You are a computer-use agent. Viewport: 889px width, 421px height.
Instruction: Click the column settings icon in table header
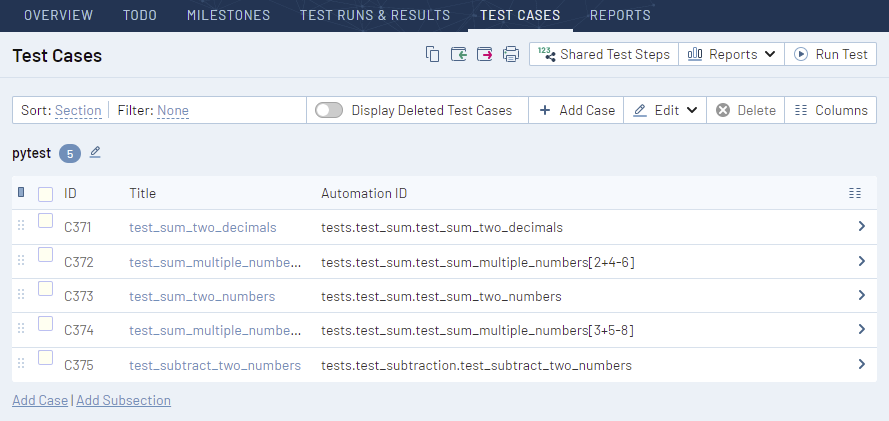(x=855, y=193)
